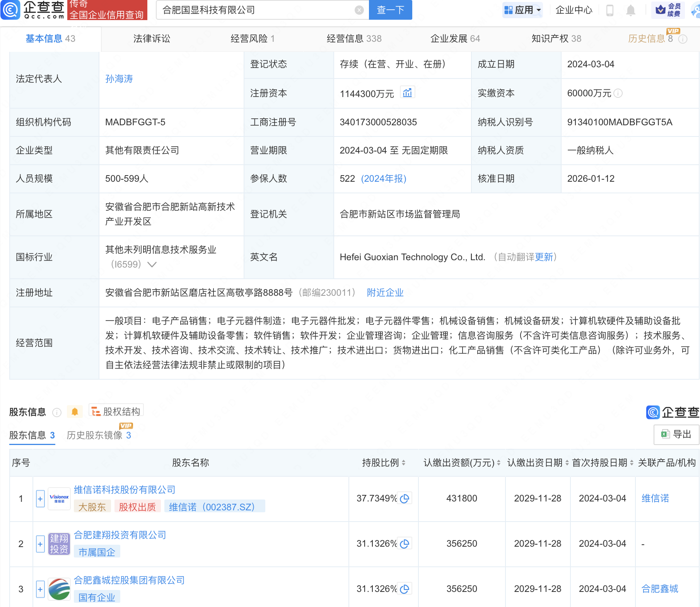Expand the 国标行业 I6599 industry chevron
The width and height of the screenshot is (700, 607).
point(152,264)
